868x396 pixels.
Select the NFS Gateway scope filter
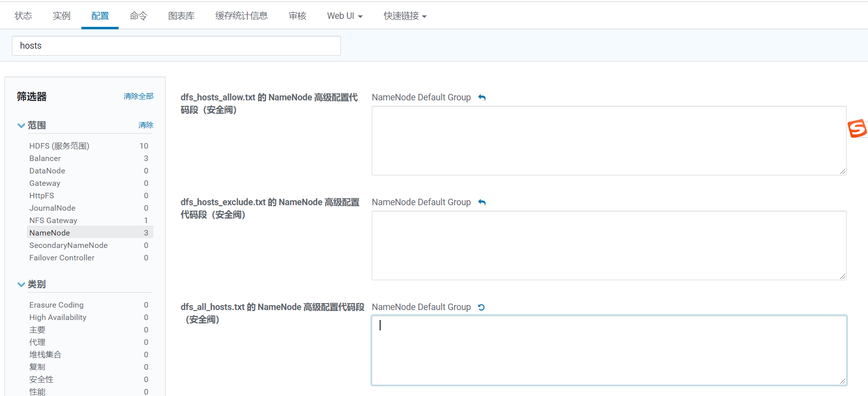[89, 220]
